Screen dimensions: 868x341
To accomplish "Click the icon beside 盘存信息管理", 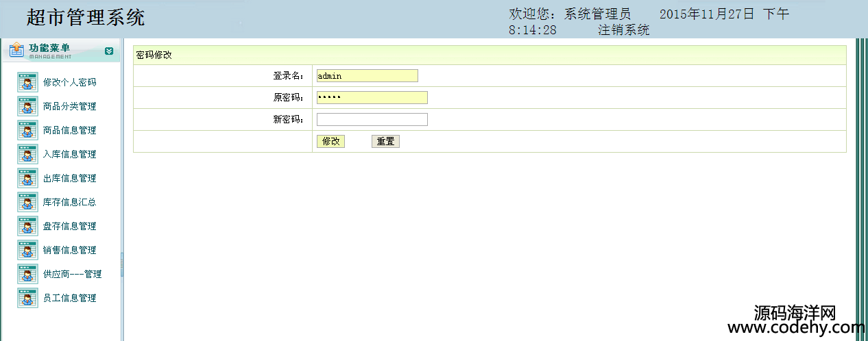I will (27, 226).
